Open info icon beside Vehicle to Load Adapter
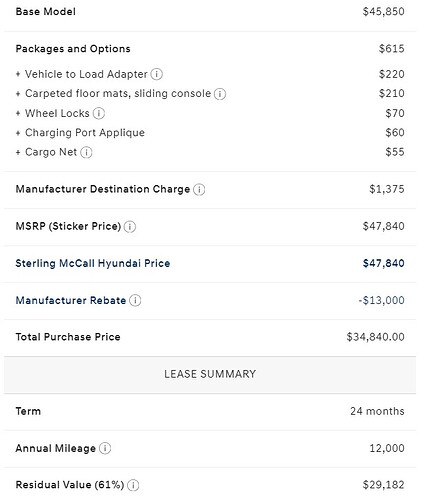Viewport: 425px width, 500px height. click(x=157, y=74)
